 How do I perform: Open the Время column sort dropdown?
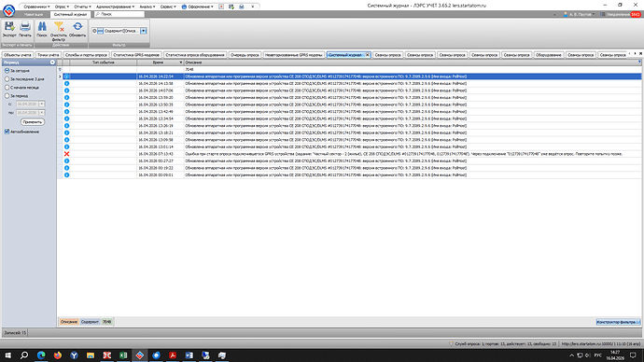(181, 63)
